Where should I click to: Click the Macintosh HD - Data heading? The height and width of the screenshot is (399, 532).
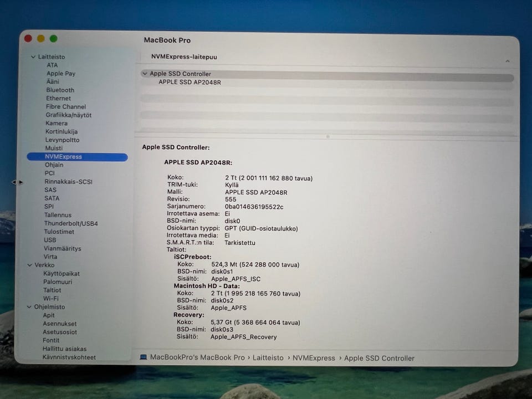[x=207, y=286]
